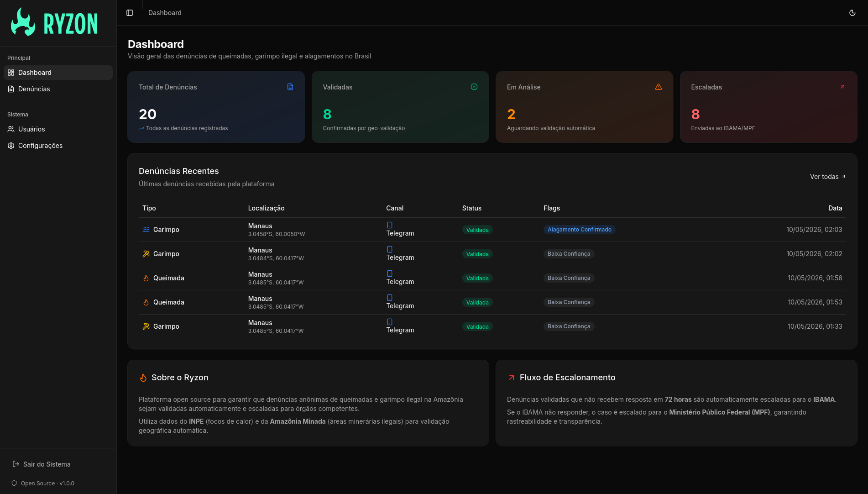Click the Configurações gear icon

click(x=11, y=146)
